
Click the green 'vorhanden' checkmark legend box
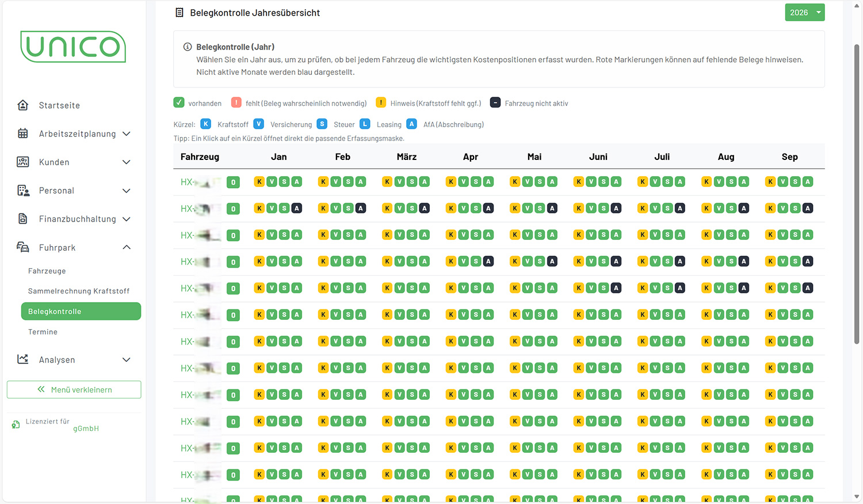(179, 103)
